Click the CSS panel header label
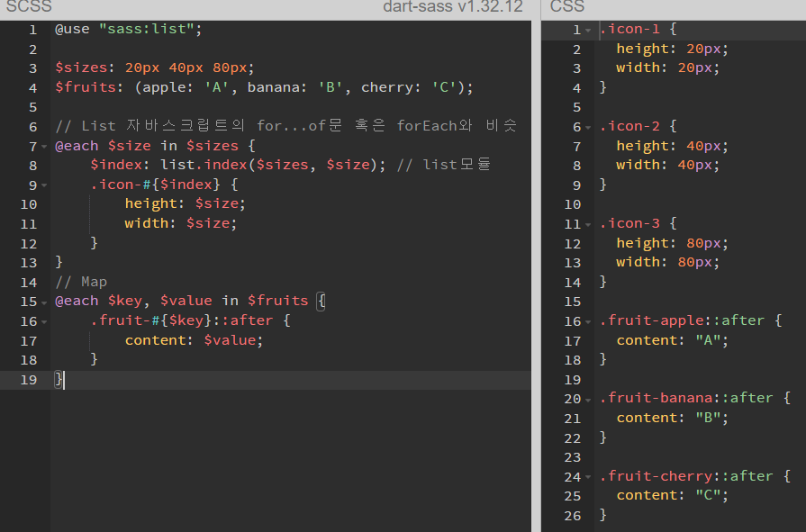The height and width of the screenshot is (532, 806). click(x=567, y=6)
